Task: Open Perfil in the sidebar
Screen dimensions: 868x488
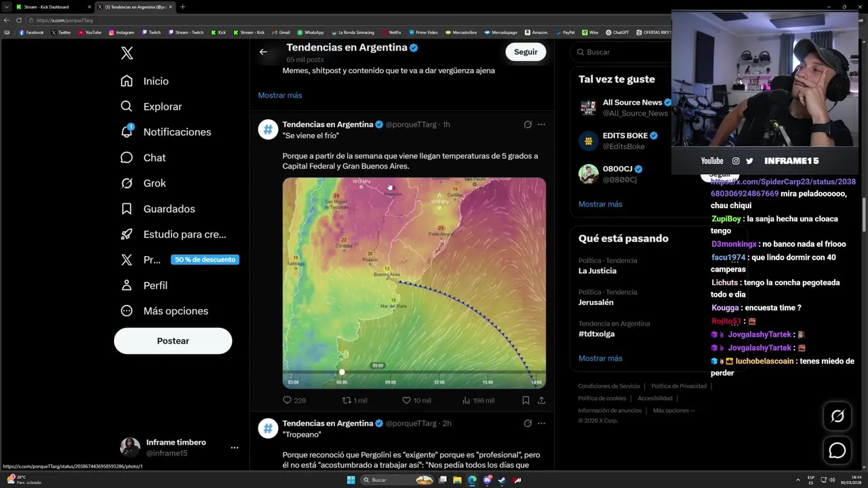Action: [x=144, y=285]
